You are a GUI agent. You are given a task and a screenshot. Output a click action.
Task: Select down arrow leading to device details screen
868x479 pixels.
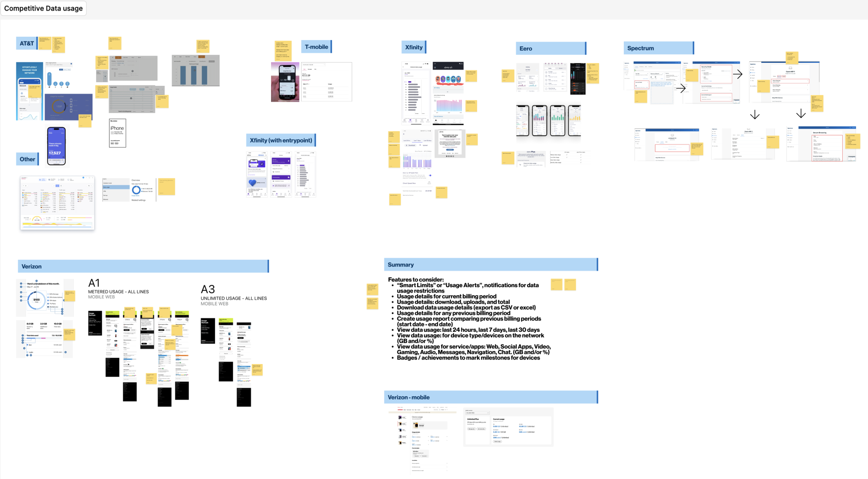tap(754, 115)
